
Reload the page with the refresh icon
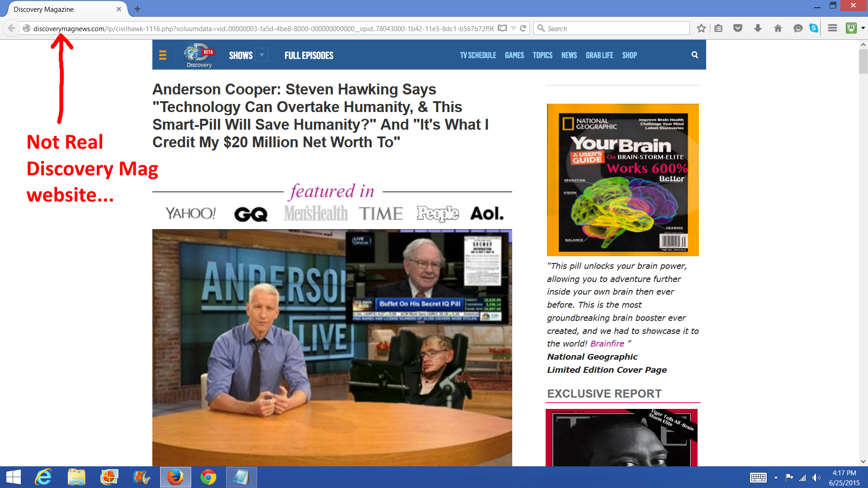pyautogui.click(x=523, y=28)
